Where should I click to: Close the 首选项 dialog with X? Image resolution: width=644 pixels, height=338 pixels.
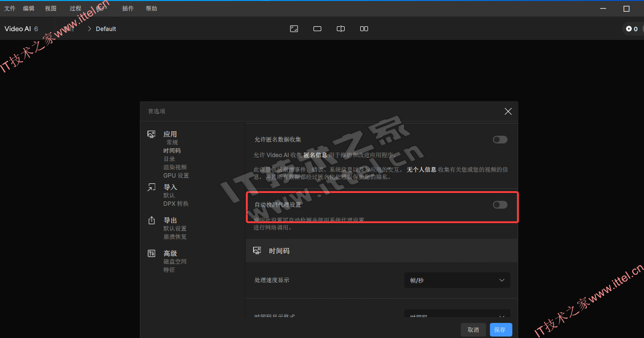[508, 111]
